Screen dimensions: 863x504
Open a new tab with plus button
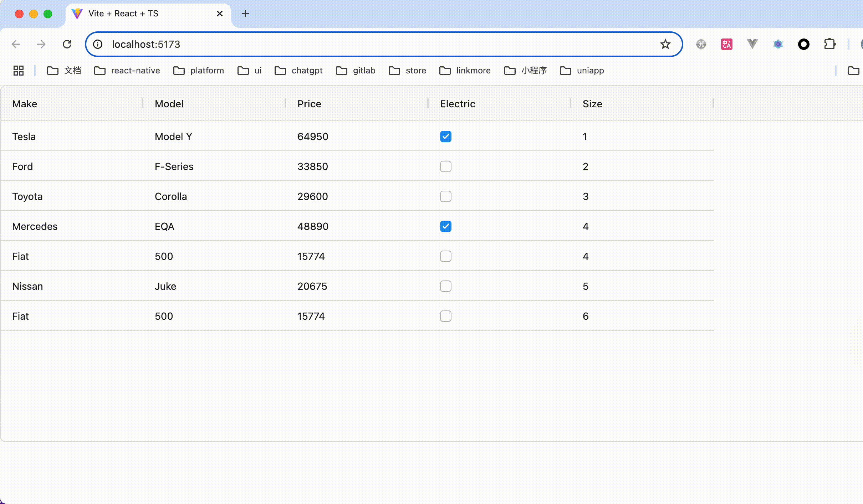pyautogui.click(x=245, y=14)
